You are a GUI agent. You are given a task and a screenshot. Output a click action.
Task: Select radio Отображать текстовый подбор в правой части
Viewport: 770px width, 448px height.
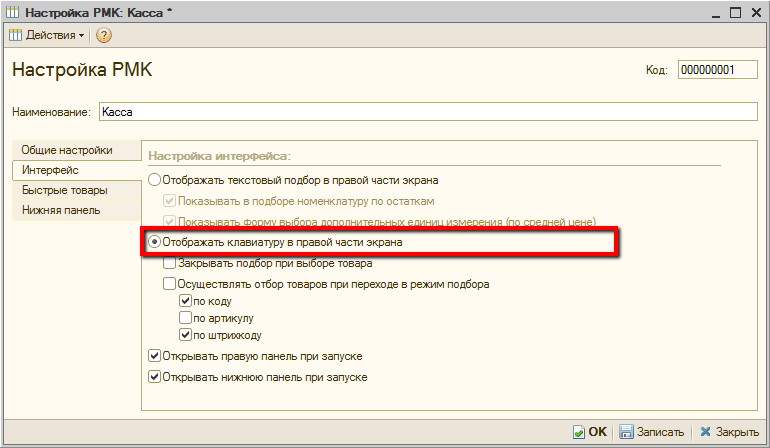[x=154, y=180]
